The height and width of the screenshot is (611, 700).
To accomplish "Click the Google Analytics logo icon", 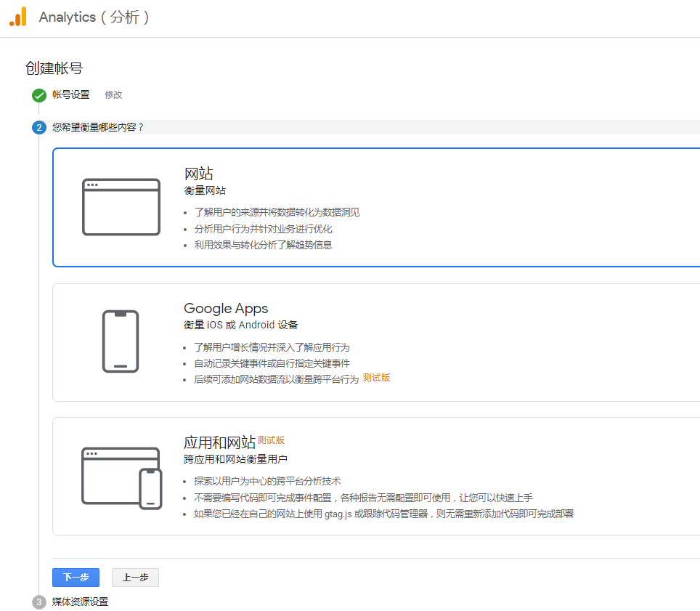I will (18, 17).
